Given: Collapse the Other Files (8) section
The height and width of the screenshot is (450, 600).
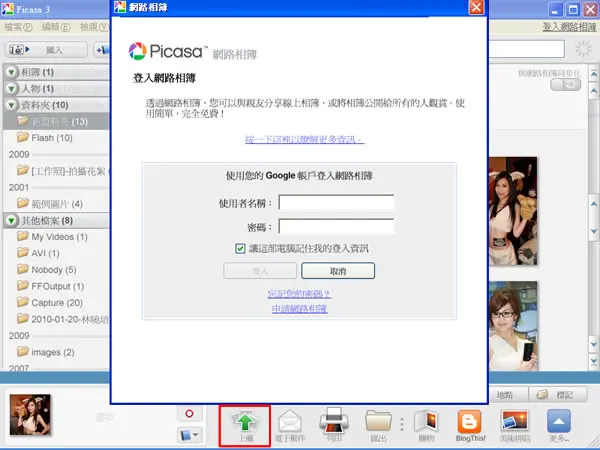Looking at the screenshot, I should click(x=11, y=220).
